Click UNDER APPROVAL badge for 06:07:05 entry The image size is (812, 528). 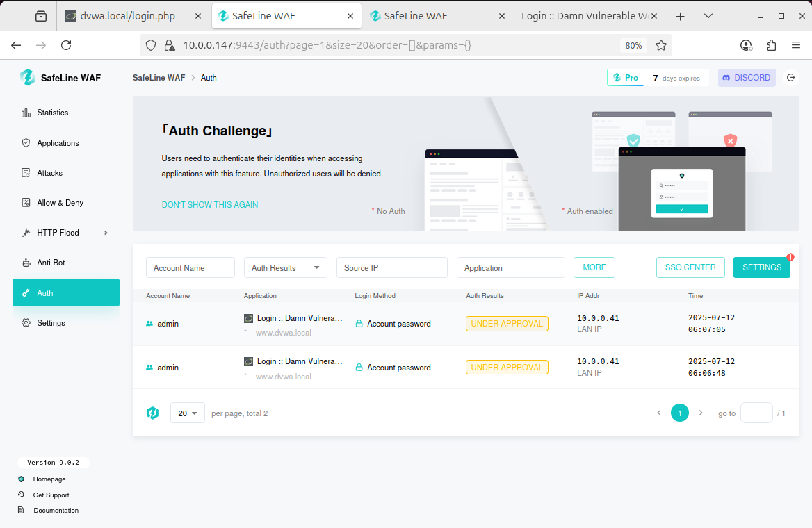click(x=507, y=324)
